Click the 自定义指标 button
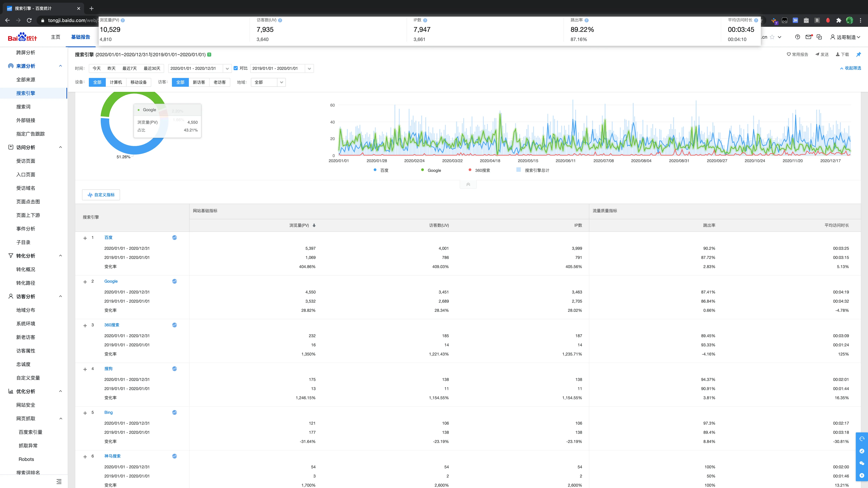This screenshot has width=868, height=488. coord(101,195)
